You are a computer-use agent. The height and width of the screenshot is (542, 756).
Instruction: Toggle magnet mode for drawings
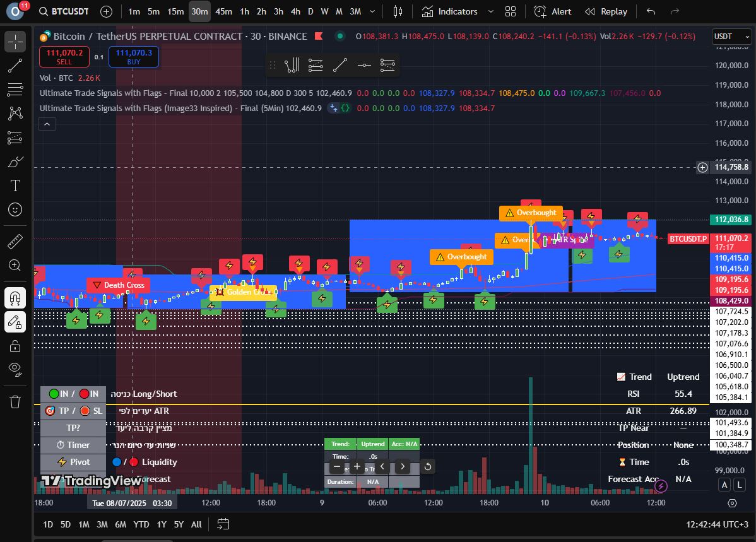tap(15, 298)
